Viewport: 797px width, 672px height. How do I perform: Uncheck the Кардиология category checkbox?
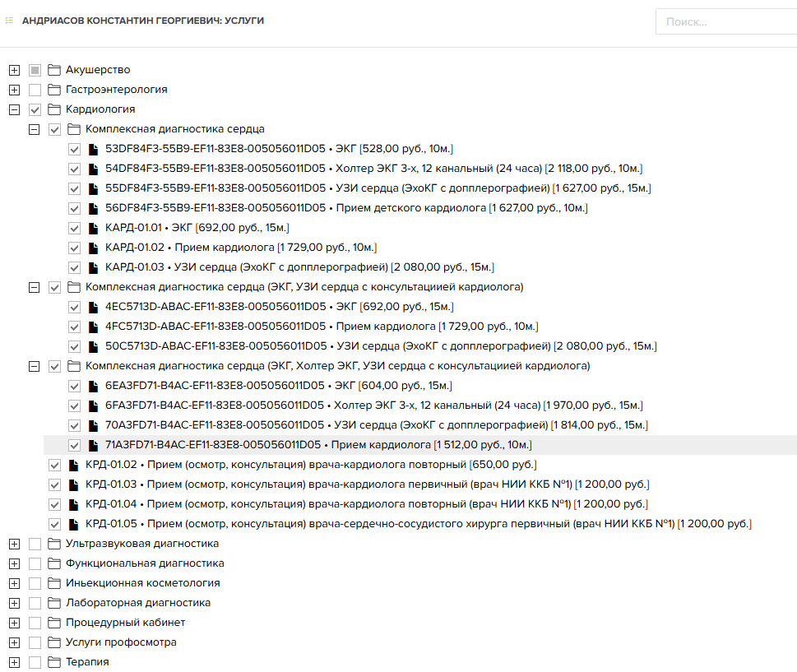point(35,109)
